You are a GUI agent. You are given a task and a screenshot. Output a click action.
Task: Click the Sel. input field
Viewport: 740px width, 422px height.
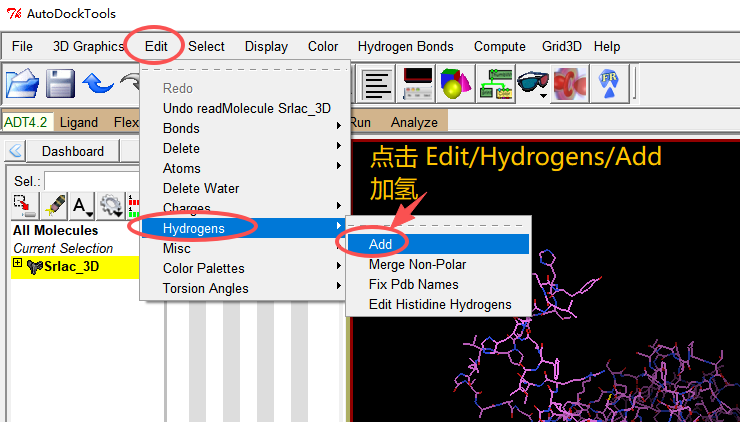(x=92, y=181)
